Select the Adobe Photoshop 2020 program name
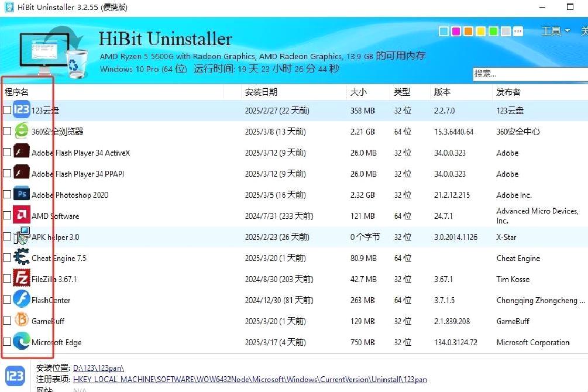This screenshot has width=588, height=392. tap(70, 195)
